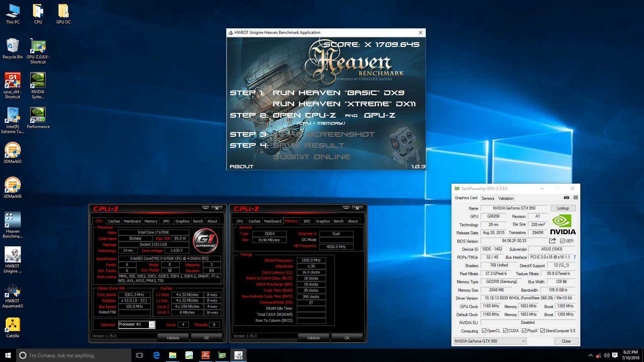Open the Windows Start menu
644x362 pixels.
(x=8, y=355)
